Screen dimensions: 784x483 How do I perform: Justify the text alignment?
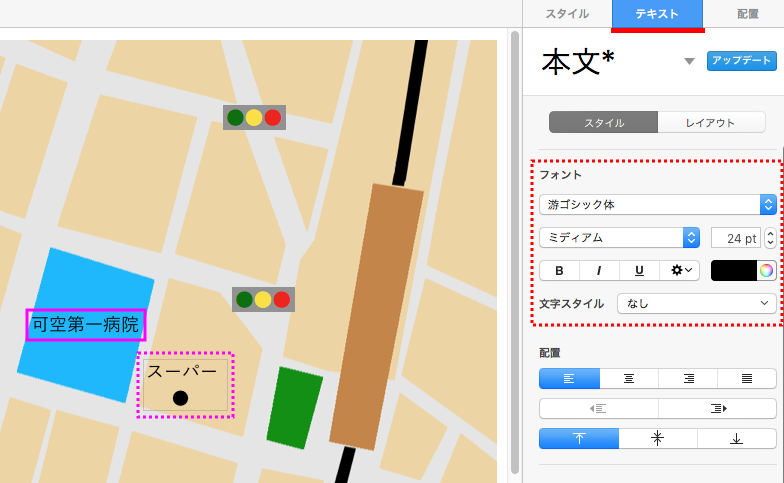pos(747,378)
